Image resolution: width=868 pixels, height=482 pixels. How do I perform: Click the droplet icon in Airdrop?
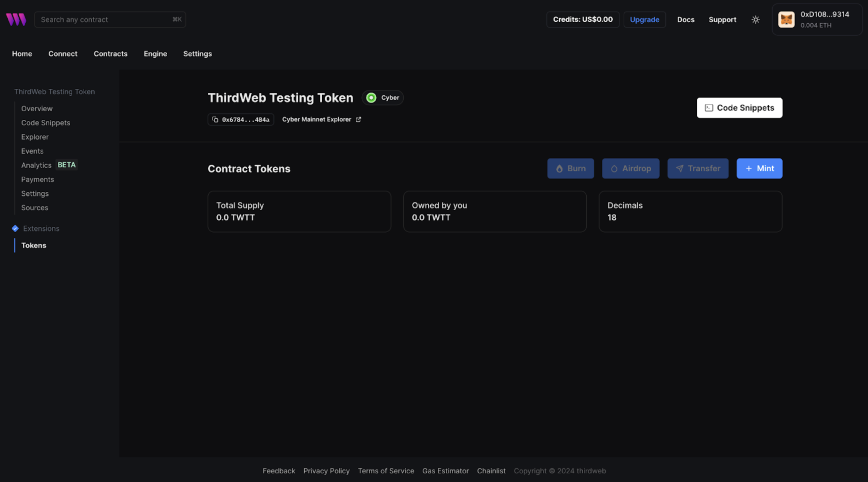[x=614, y=169]
